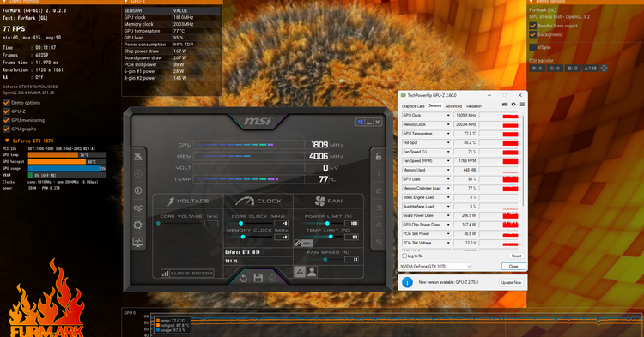Select profile slot 4 in Afterburner

tap(379, 225)
